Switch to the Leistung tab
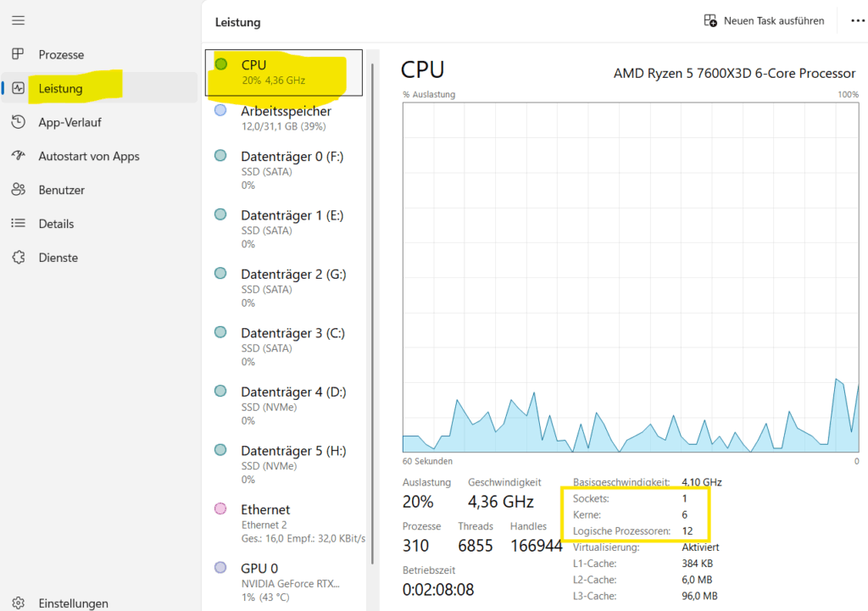This screenshot has height=611, width=868. tap(61, 88)
